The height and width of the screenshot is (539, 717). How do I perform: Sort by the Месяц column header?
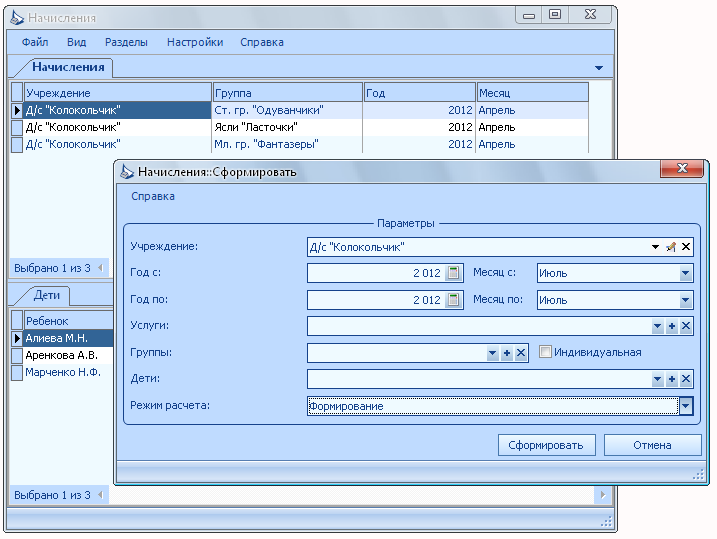(532, 92)
